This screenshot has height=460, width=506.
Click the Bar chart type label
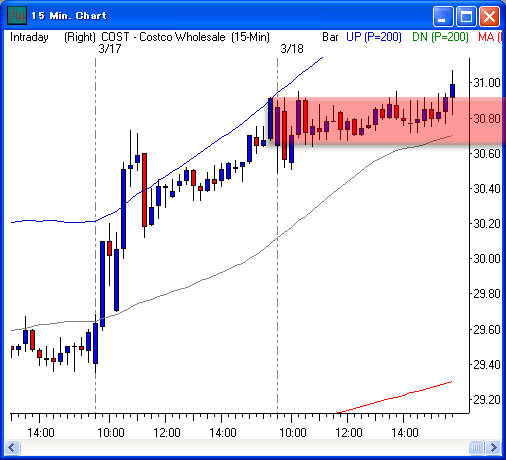(x=330, y=37)
